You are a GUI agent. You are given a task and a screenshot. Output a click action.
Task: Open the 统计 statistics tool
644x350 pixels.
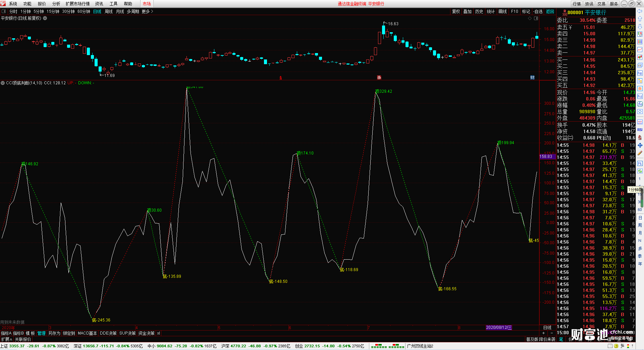pyautogui.click(x=491, y=11)
